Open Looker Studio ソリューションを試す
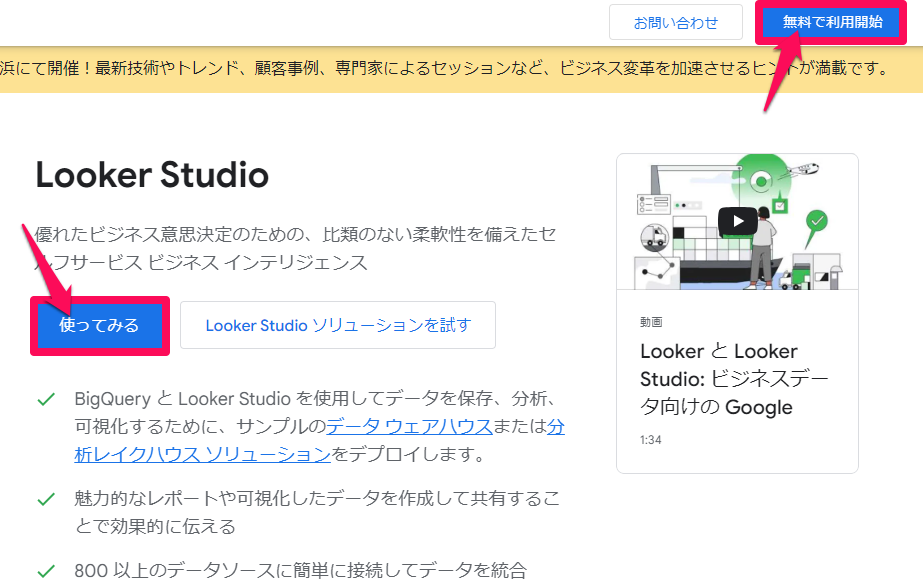Screen dimensions: 923x584 pos(338,325)
